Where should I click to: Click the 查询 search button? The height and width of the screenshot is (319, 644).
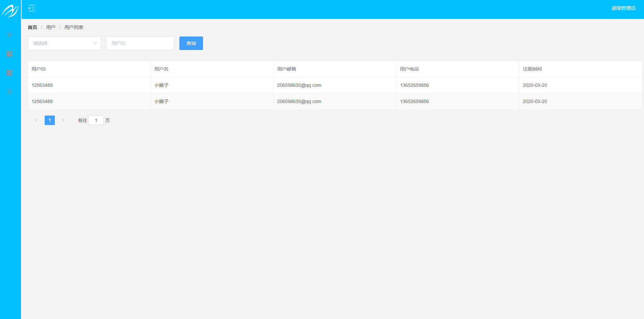pos(191,43)
